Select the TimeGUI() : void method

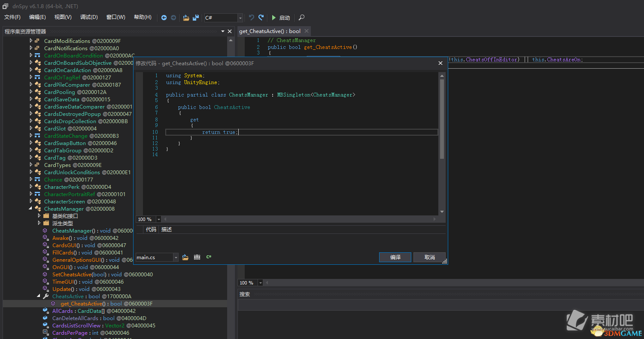(x=88, y=281)
